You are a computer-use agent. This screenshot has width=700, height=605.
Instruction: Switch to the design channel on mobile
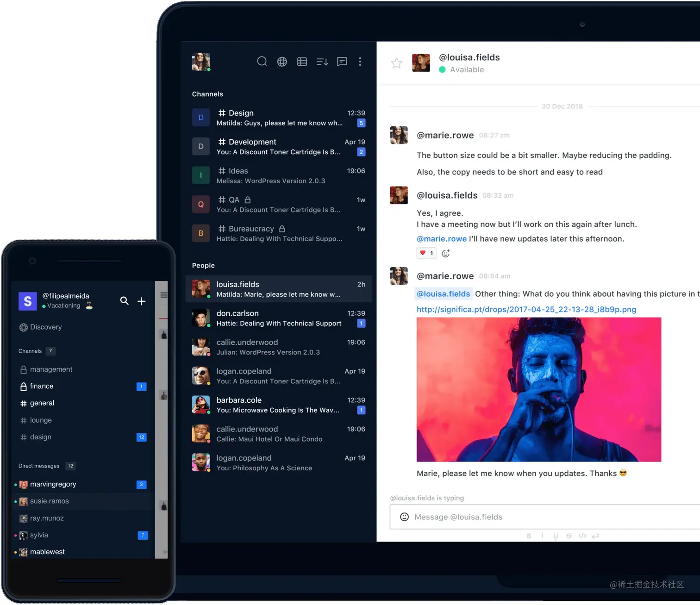(41, 437)
